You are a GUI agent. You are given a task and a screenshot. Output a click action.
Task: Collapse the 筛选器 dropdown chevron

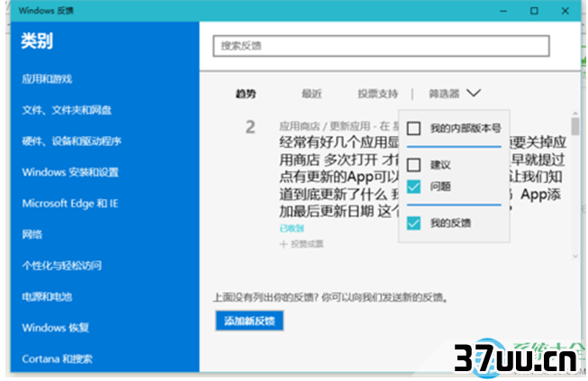click(474, 93)
